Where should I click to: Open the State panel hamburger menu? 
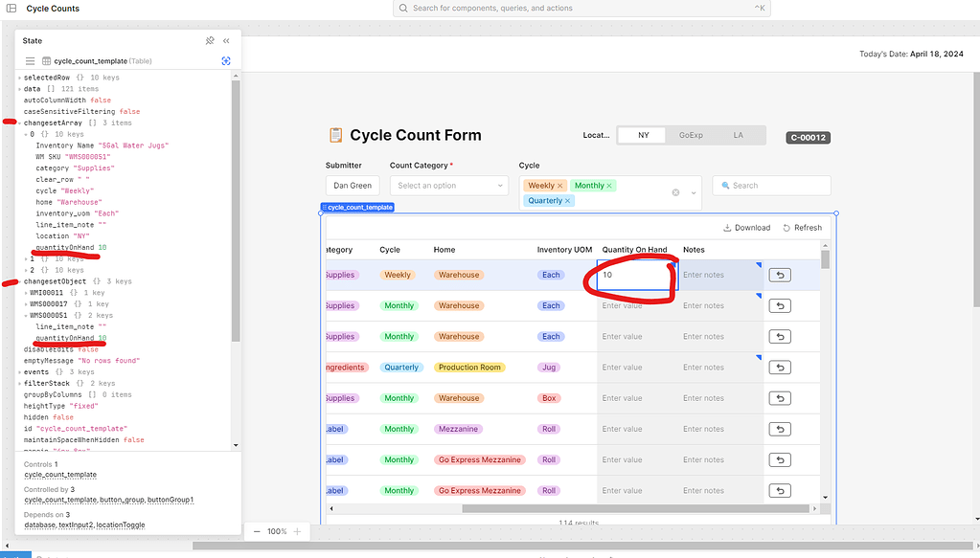coord(30,61)
